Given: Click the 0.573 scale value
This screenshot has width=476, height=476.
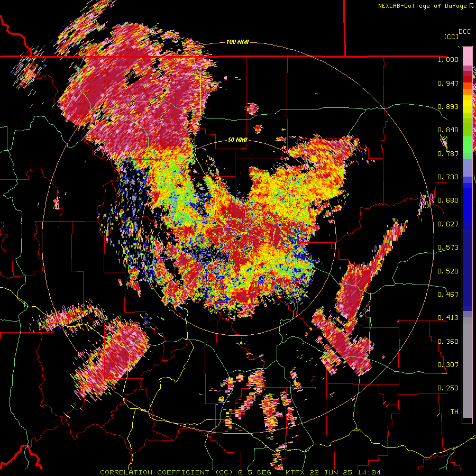Looking at the screenshot, I should click(x=448, y=248).
